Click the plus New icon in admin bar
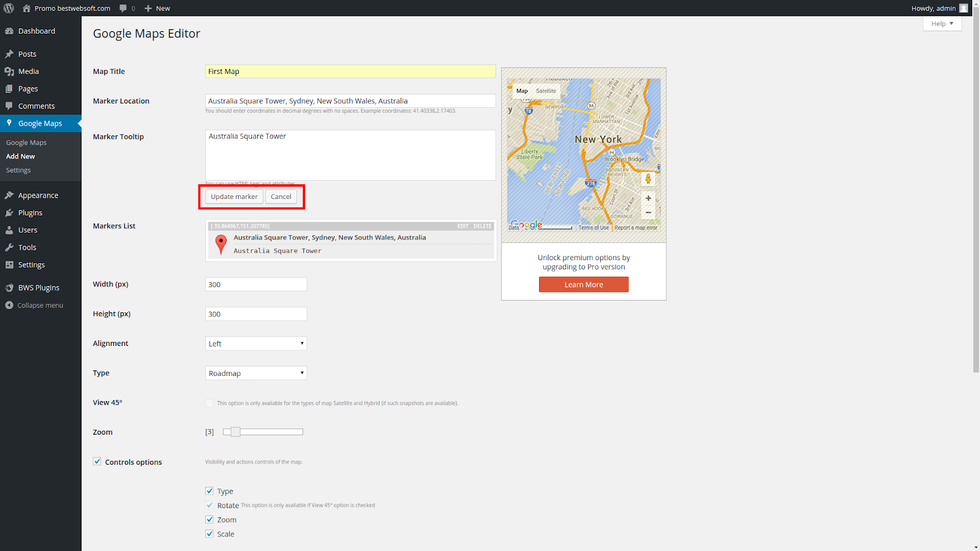The image size is (980, 551). pyautogui.click(x=148, y=8)
